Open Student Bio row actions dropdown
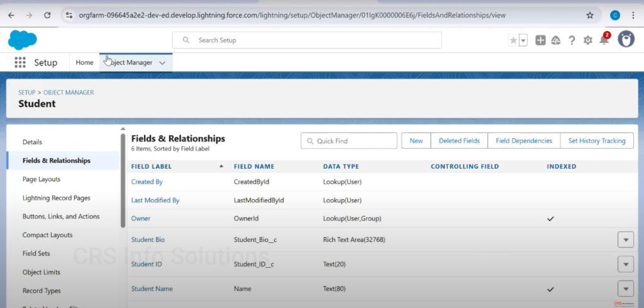The image size is (644, 308). [626, 239]
